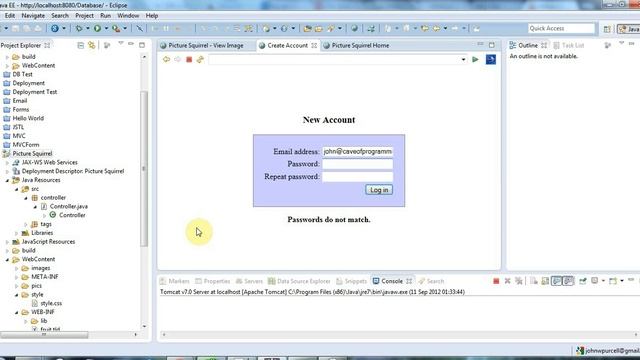This screenshot has width=640, height=360.
Task: Collapse the WebContent tree node
Action: point(7,259)
